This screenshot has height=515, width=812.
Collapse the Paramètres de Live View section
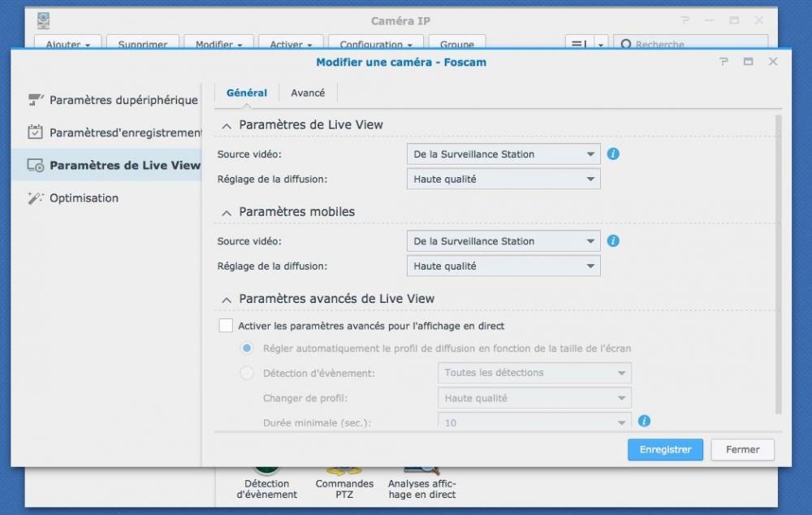tap(227, 125)
